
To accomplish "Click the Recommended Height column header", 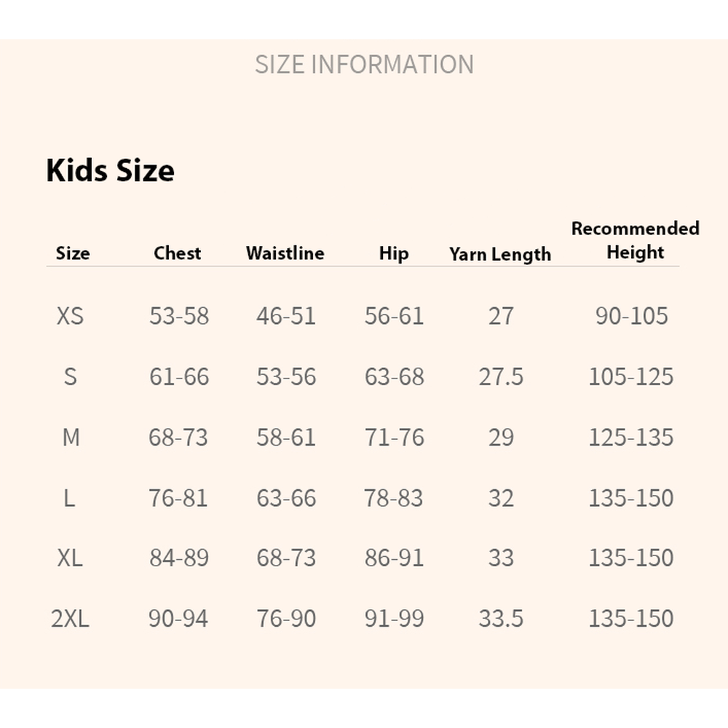I will [635, 240].
